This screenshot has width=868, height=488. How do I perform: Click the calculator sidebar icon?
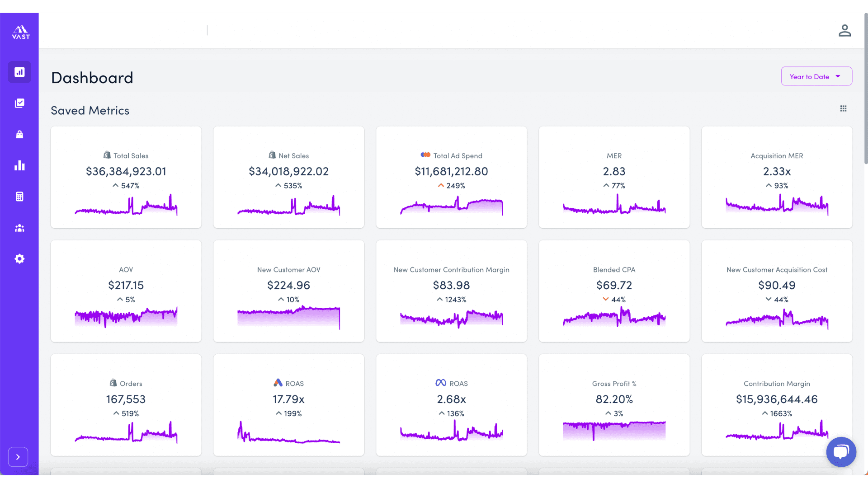pyautogui.click(x=19, y=197)
